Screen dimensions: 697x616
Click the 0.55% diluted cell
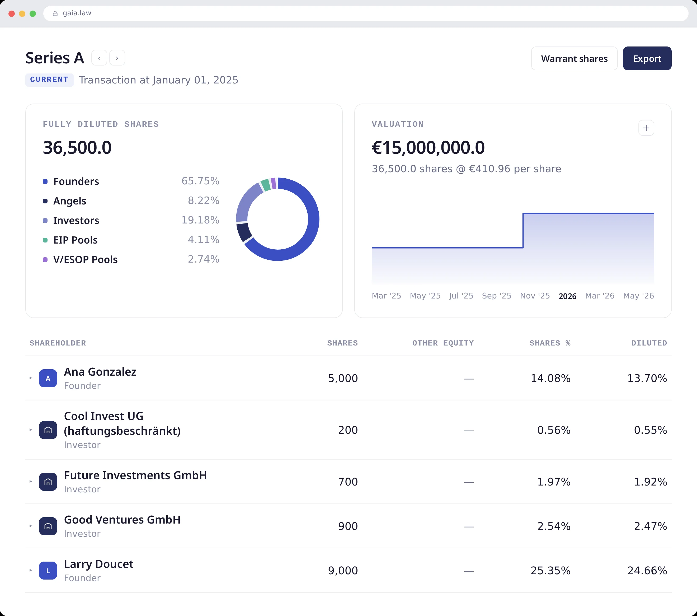pos(650,430)
